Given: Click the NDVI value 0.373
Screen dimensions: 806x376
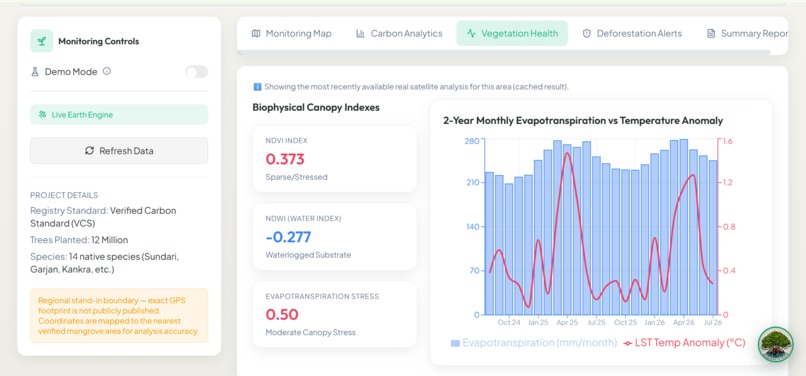Looking at the screenshot, I should pos(285,159).
